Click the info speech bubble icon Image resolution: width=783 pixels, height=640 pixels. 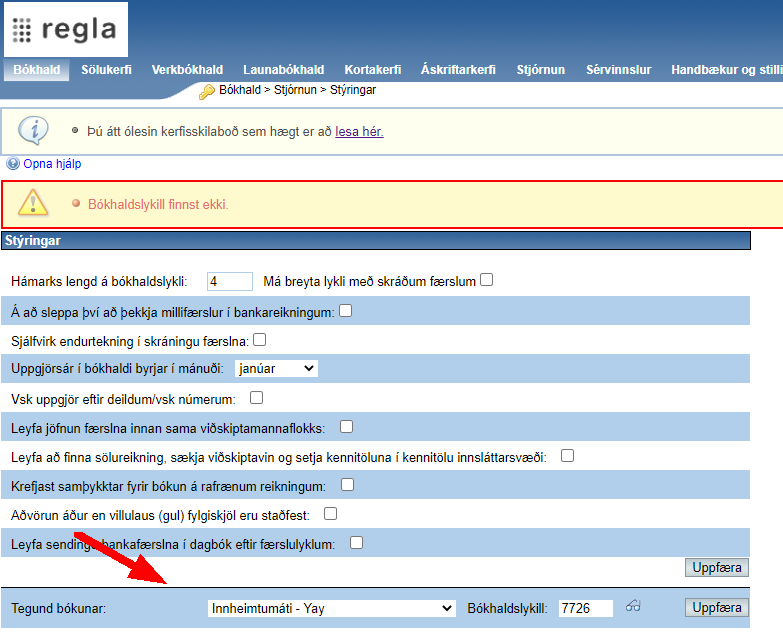(x=34, y=131)
